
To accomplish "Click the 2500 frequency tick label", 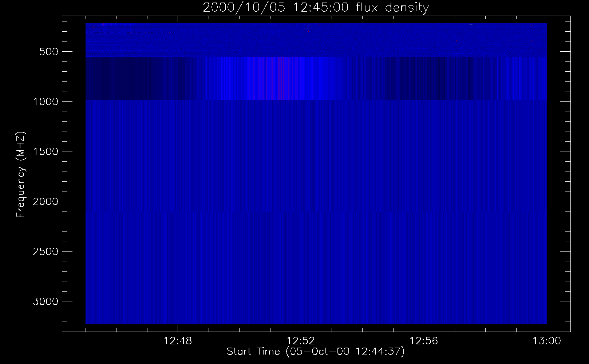I will click(x=46, y=252).
